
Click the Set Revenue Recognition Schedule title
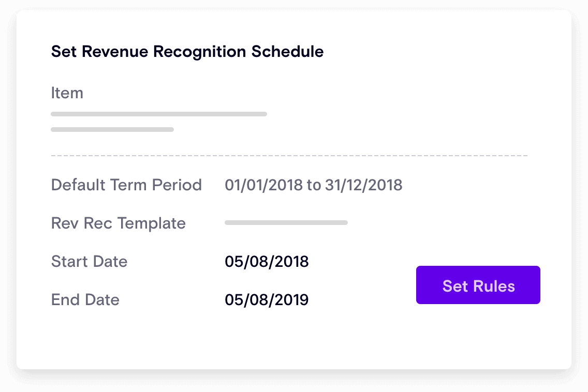tap(187, 52)
